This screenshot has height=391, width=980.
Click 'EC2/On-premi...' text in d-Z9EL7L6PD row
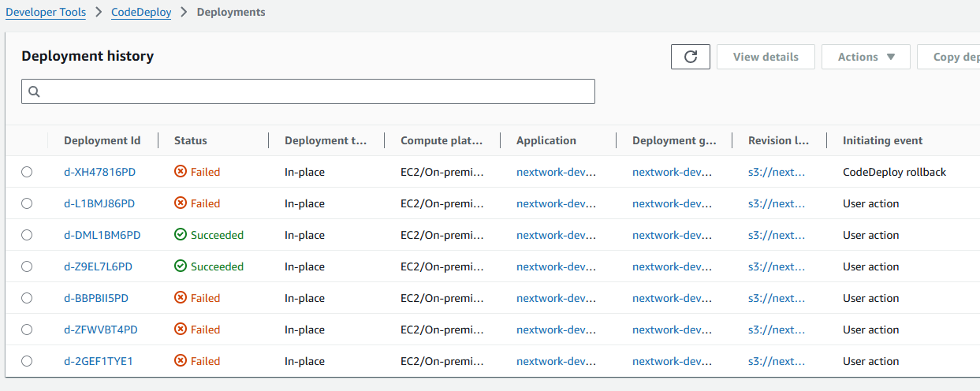442,266
